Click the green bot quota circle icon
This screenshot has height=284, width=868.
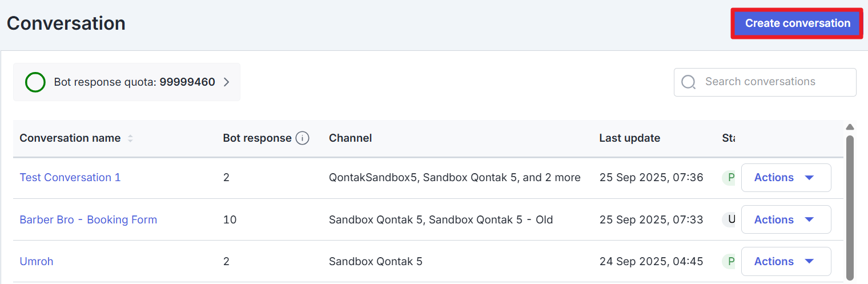coord(35,82)
